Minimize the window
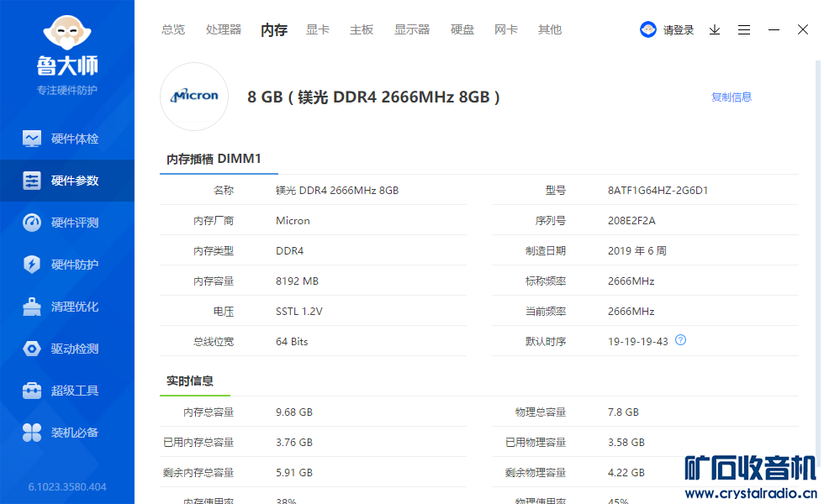824x504 pixels. [x=774, y=30]
